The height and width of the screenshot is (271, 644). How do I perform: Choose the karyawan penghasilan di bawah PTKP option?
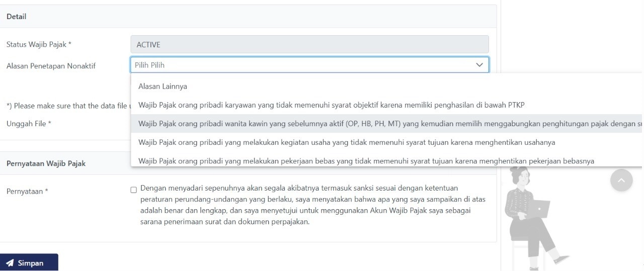click(x=331, y=105)
